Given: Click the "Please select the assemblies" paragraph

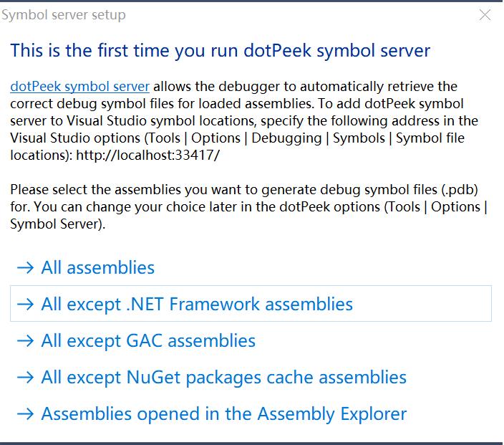Looking at the screenshot, I should [x=243, y=207].
